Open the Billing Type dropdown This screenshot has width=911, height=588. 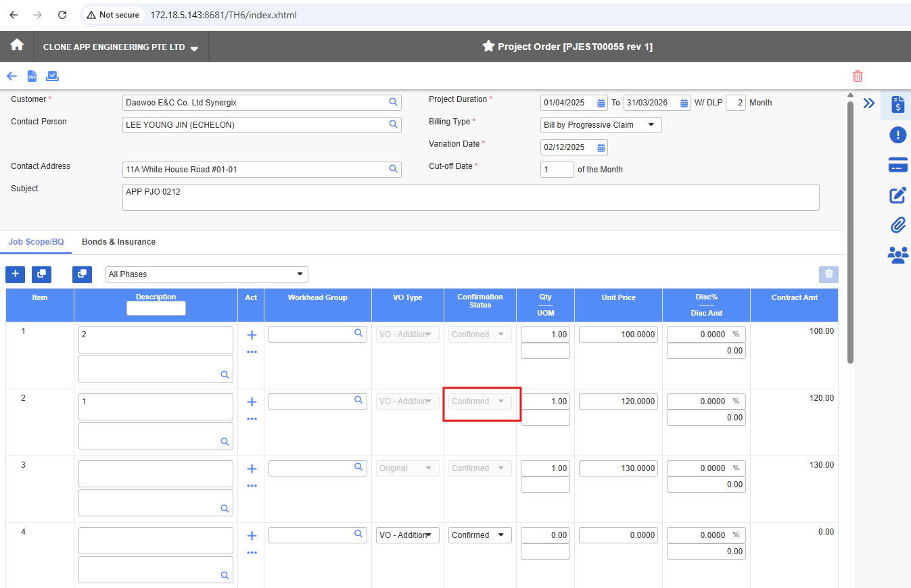pos(601,125)
